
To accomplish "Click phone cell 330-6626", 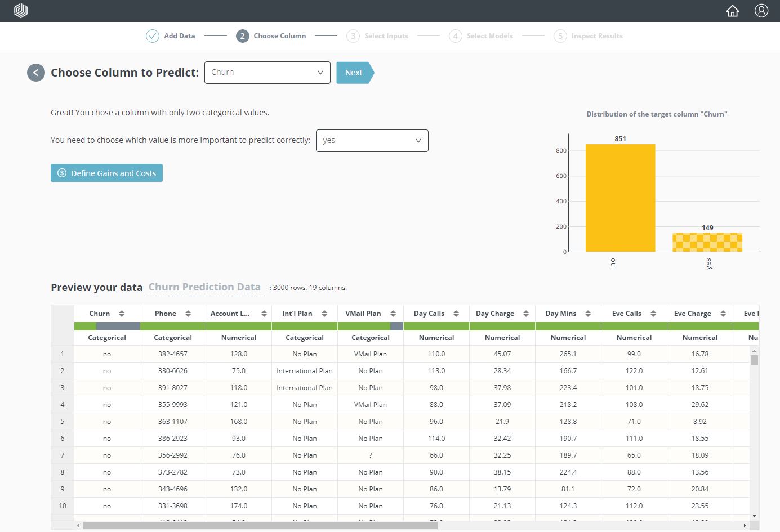I will click(173, 371).
